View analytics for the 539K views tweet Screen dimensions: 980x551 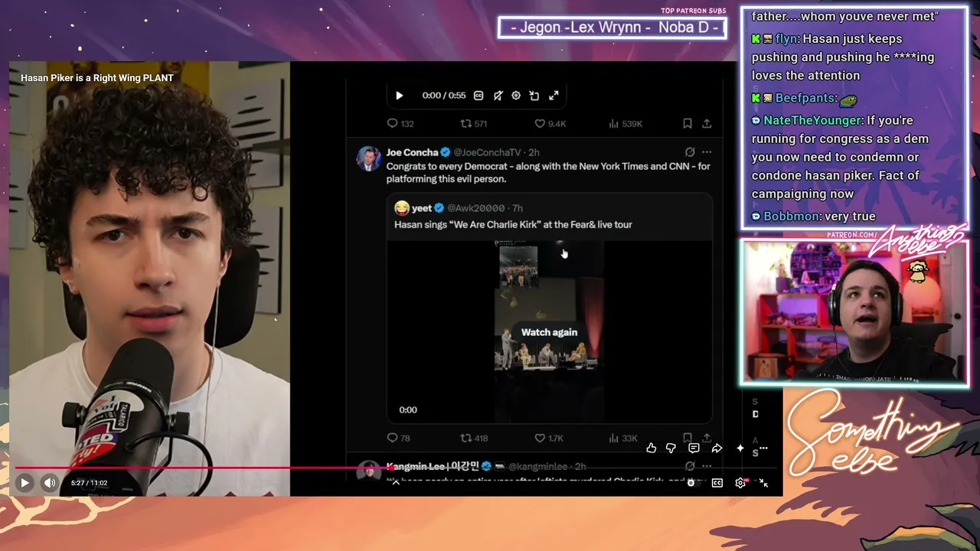pos(626,123)
